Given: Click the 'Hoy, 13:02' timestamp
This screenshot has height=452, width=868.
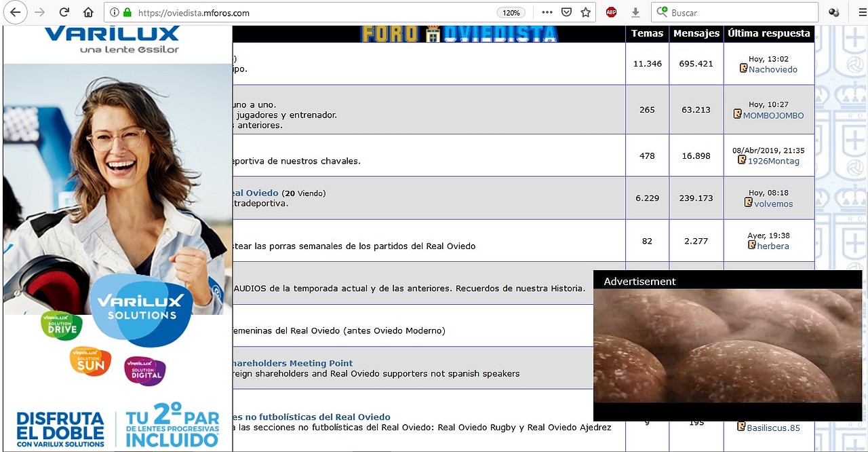Looking at the screenshot, I should coord(768,59).
